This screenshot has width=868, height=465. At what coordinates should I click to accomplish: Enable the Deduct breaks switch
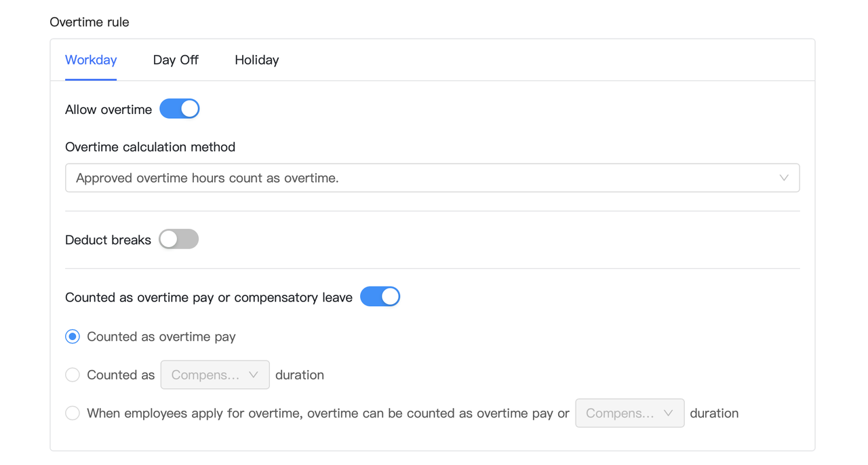[178, 239]
